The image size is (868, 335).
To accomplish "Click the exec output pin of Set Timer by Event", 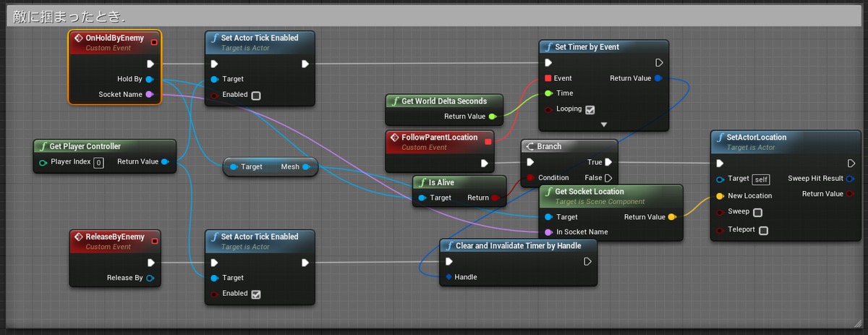I will (659, 63).
